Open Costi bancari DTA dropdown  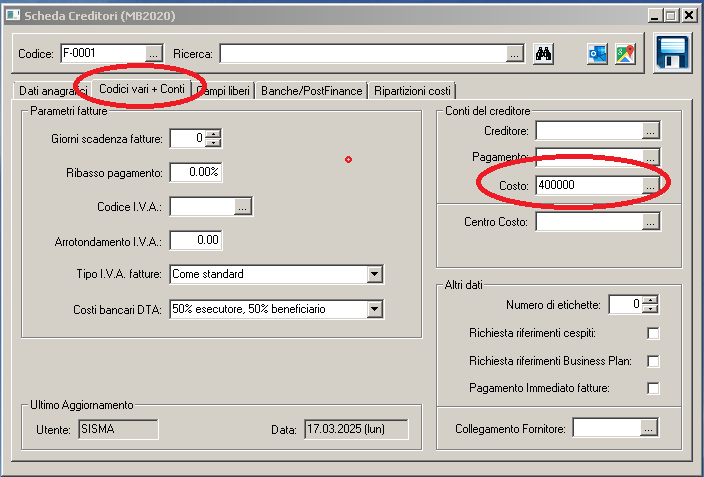pyautogui.click(x=375, y=309)
